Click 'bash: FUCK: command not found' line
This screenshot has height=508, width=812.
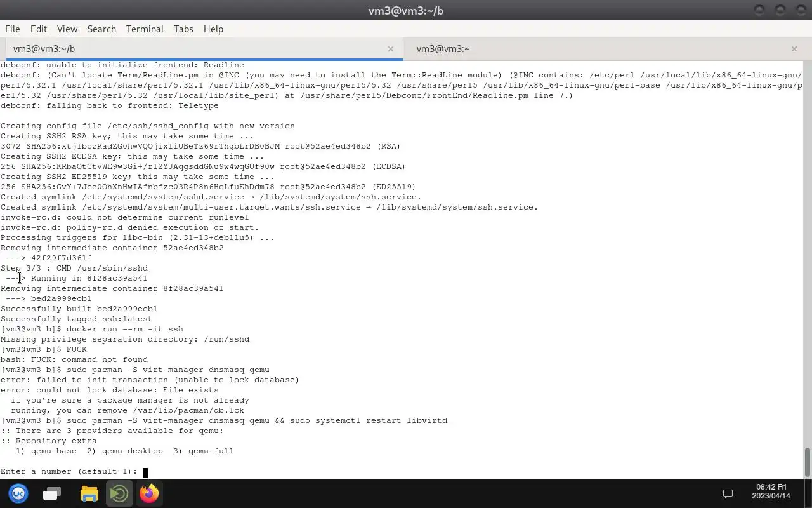tap(74, 359)
